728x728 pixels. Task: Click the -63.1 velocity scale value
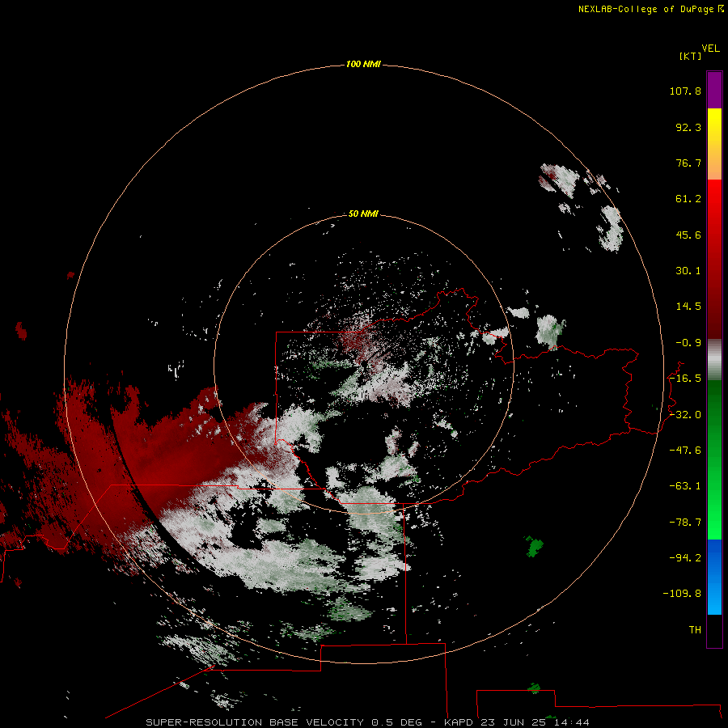(685, 486)
